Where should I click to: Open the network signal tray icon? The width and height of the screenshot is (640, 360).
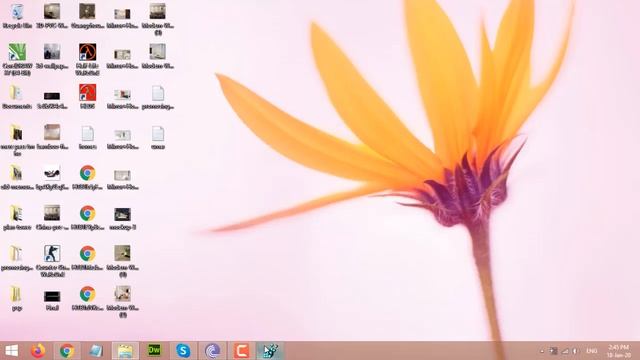[565, 351]
